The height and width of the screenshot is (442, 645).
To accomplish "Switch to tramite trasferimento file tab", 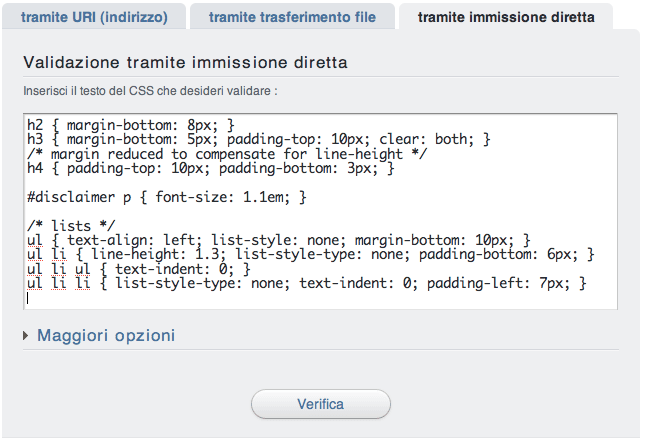I will [292, 17].
